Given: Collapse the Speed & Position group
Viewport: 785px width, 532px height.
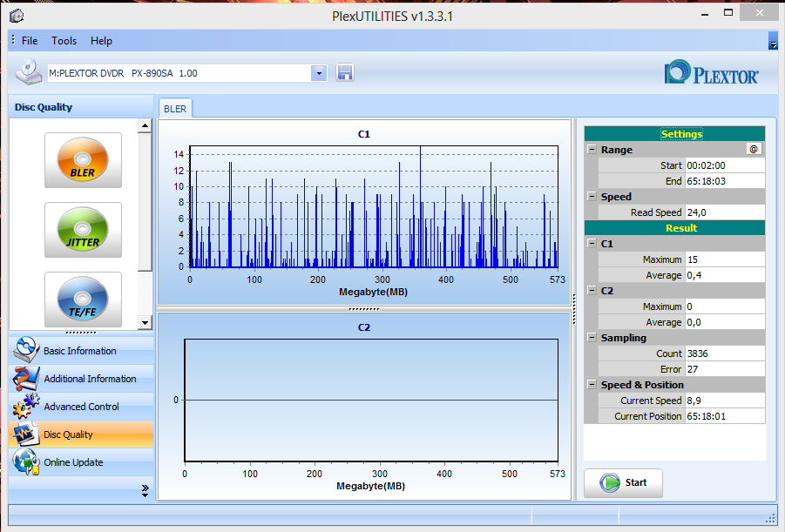Looking at the screenshot, I should coord(592,384).
